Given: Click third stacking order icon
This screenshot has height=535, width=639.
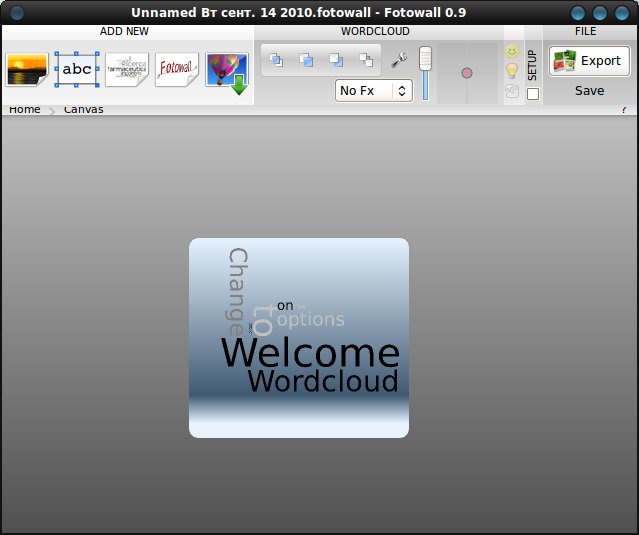Looking at the screenshot, I should [x=336, y=60].
